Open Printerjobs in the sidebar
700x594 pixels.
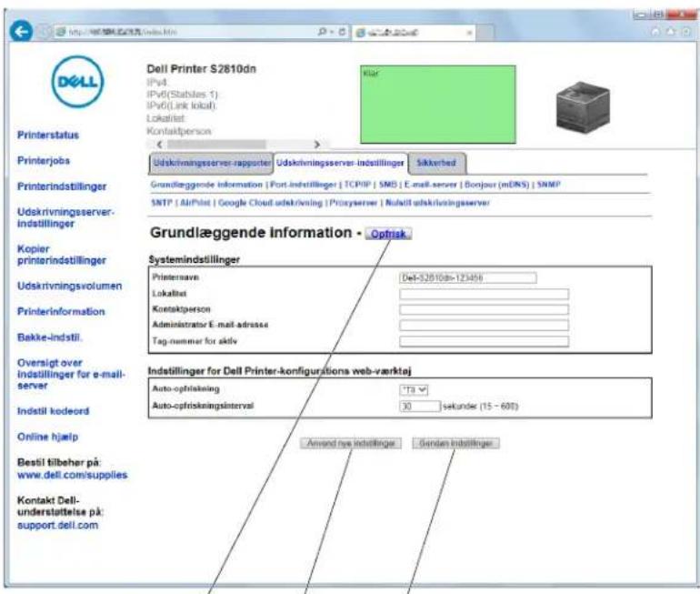point(44,160)
